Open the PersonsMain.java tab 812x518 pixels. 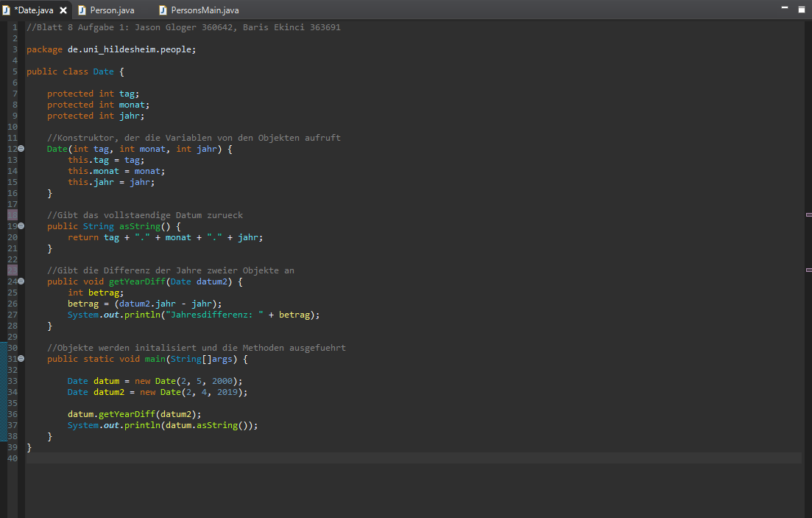pyautogui.click(x=204, y=10)
